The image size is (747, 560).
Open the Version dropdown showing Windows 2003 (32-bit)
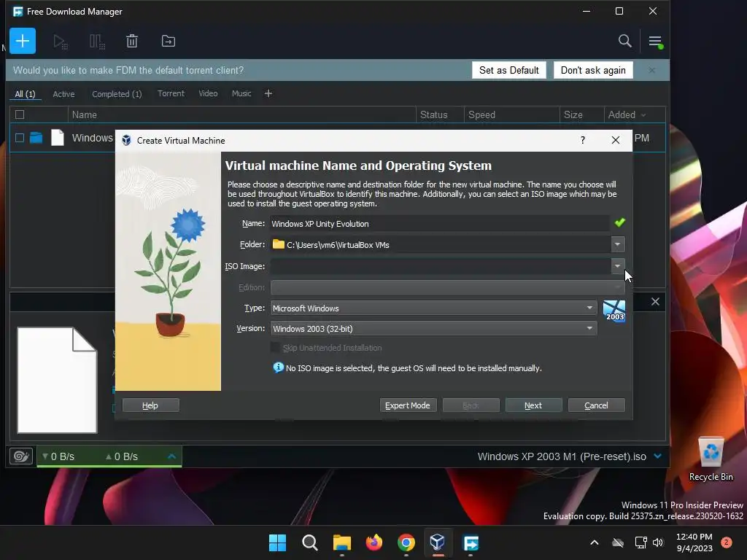433,329
